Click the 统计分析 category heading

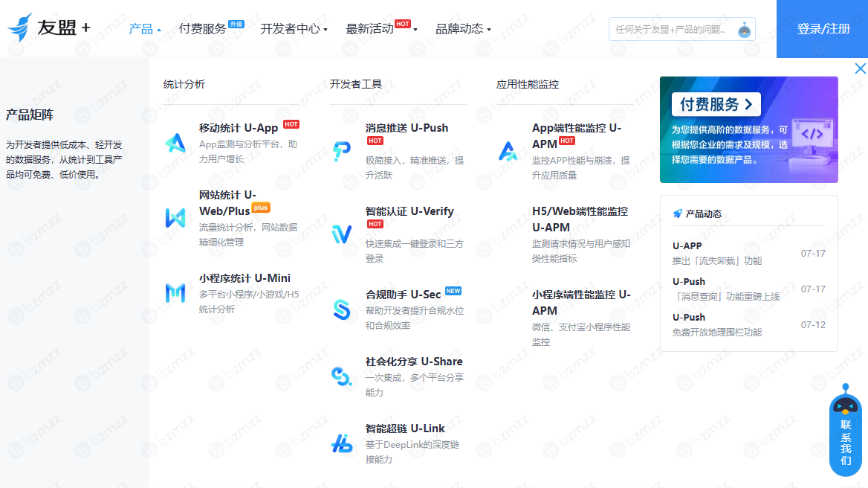(x=184, y=84)
